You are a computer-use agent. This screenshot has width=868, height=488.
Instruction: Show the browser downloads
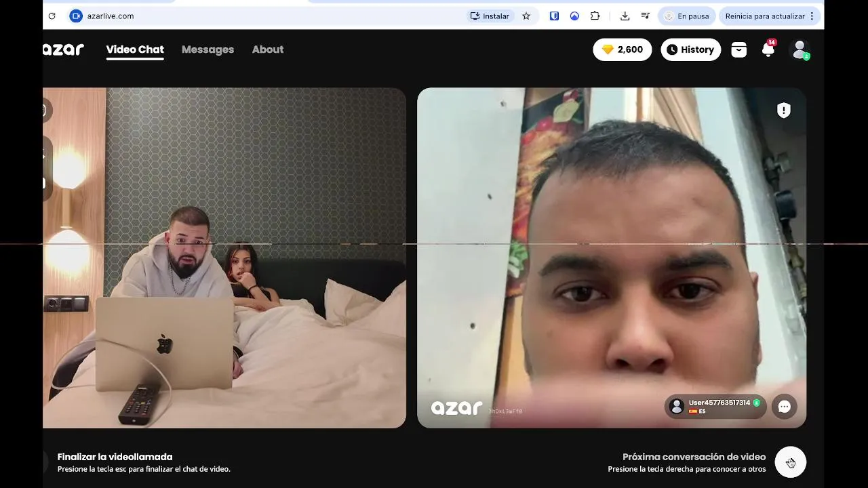click(625, 16)
